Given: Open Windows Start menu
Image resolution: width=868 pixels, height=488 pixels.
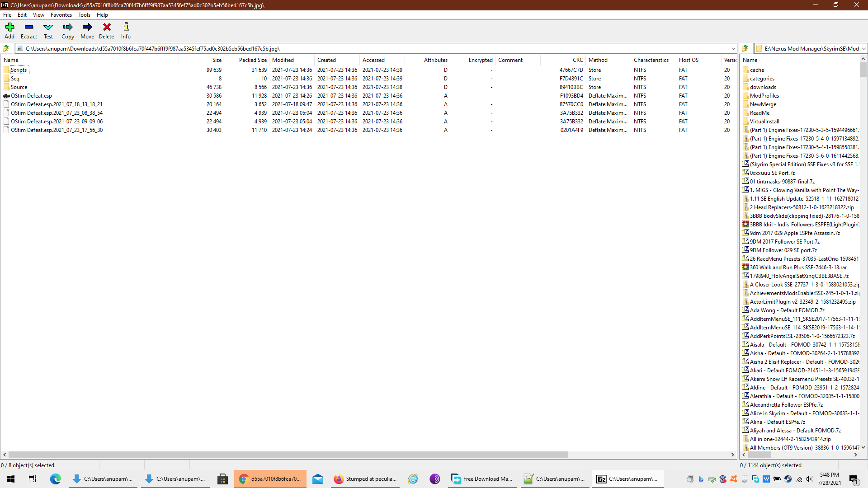Looking at the screenshot, I should (x=11, y=479).
